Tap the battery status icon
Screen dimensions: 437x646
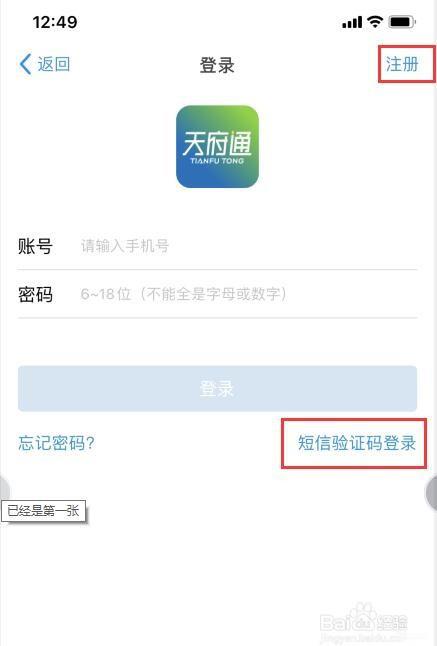coord(402,22)
